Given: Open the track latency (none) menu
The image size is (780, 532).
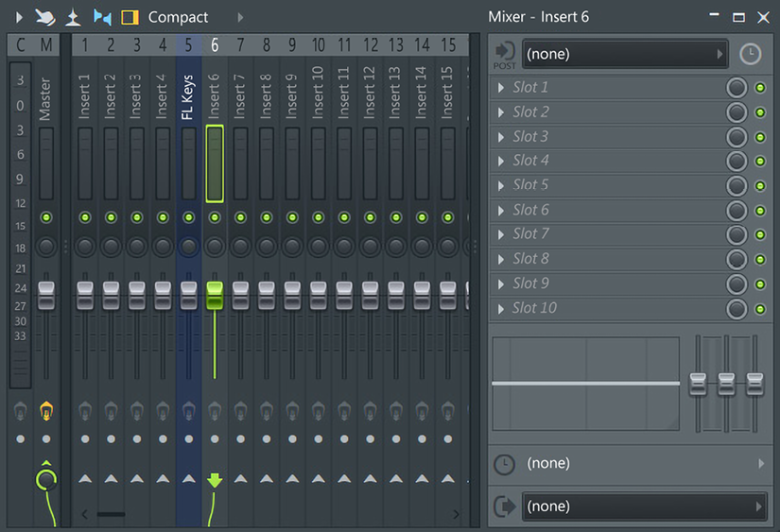Looking at the screenshot, I should coord(645,463).
